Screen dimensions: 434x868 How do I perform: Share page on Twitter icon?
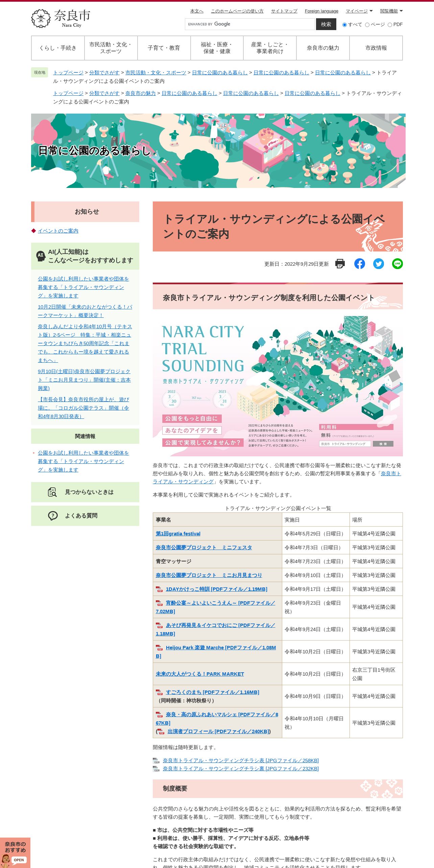point(379,264)
